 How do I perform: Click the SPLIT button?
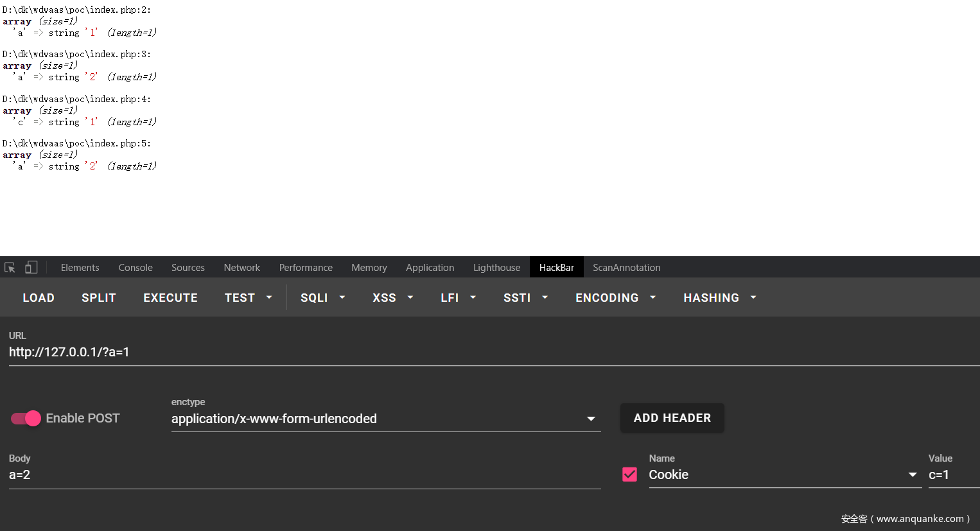pyautogui.click(x=99, y=298)
